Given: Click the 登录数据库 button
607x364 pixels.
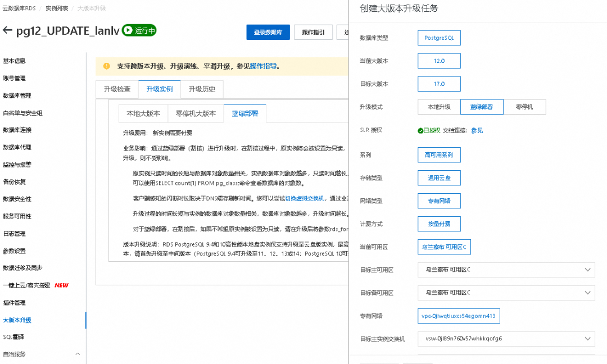Looking at the screenshot, I should pos(268,32).
